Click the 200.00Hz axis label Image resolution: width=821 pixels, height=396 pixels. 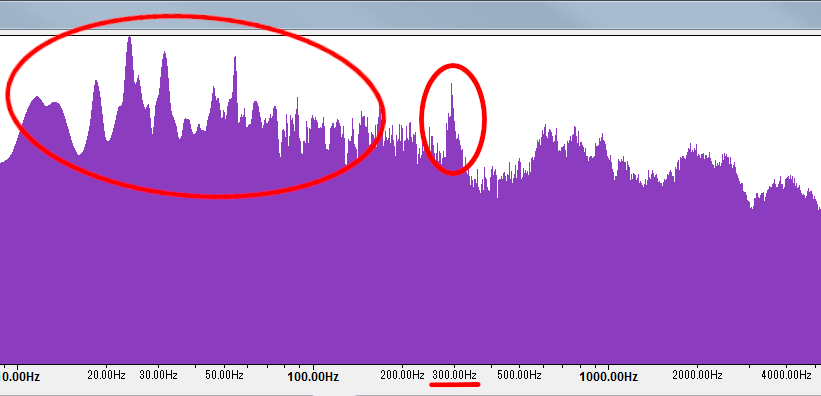402,375
